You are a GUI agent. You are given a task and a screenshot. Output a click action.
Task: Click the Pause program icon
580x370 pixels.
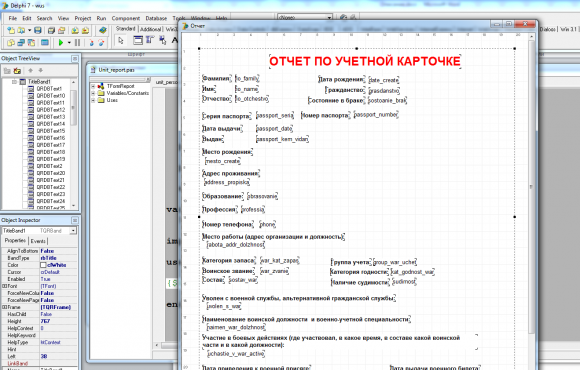pos(77,43)
